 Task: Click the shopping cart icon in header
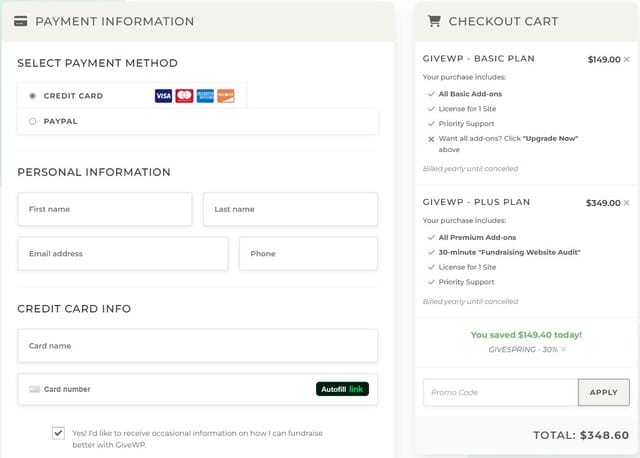tap(434, 21)
